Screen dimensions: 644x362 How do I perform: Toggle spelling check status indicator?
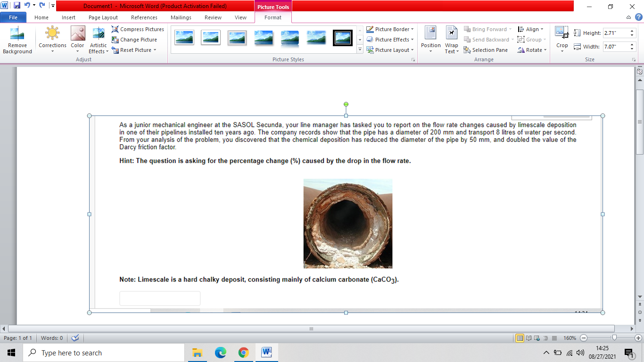(74, 338)
